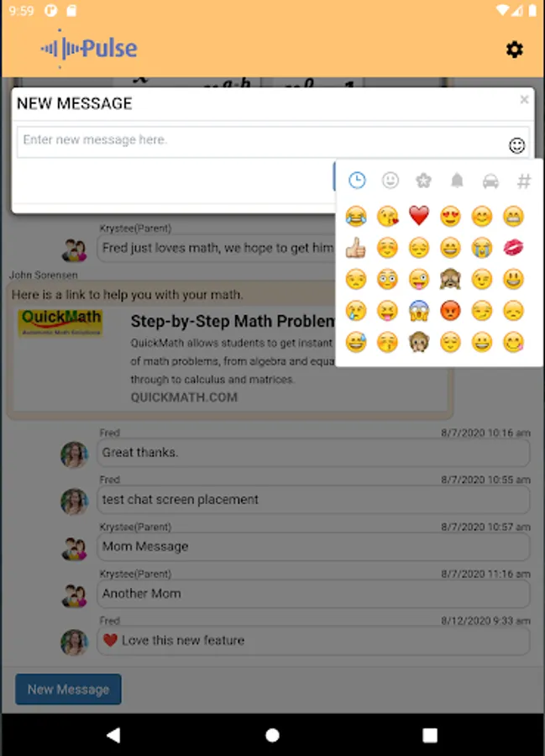Screen dimensions: 545x756
Task: Open the bell objects emoji category
Action: [x=457, y=181]
